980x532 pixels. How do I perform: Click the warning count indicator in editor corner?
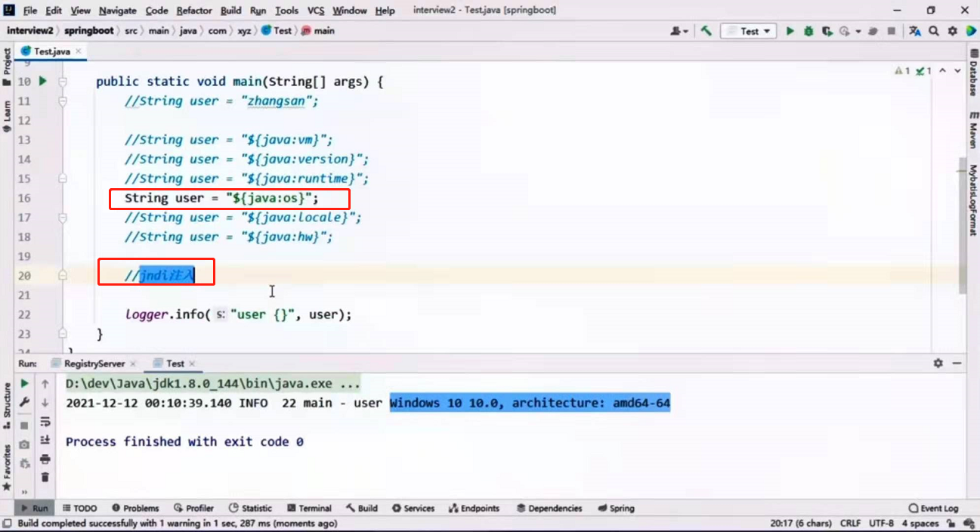[x=902, y=71]
